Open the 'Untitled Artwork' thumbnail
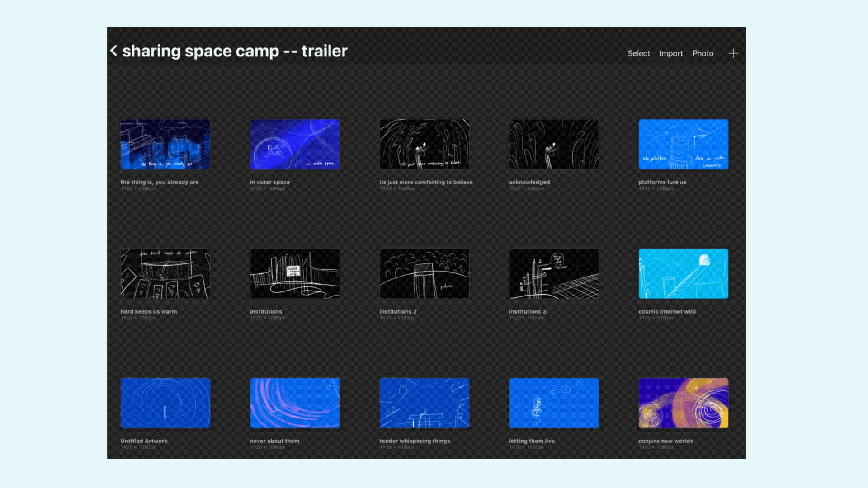 tap(165, 403)
